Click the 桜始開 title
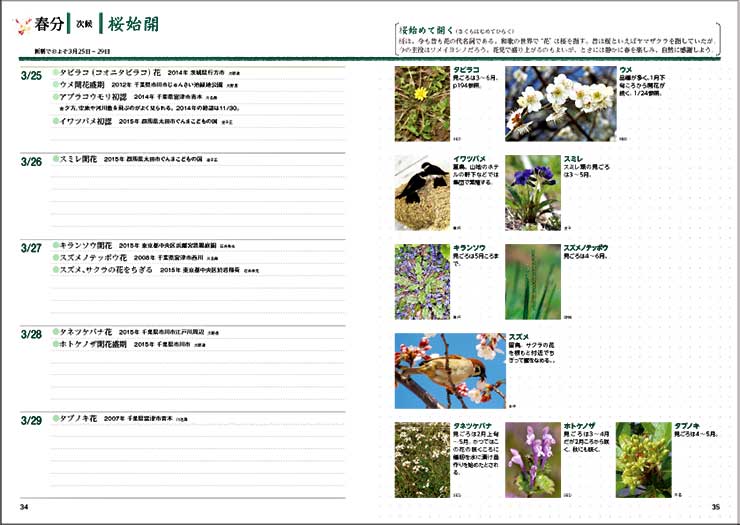 (x=133, y=24)
